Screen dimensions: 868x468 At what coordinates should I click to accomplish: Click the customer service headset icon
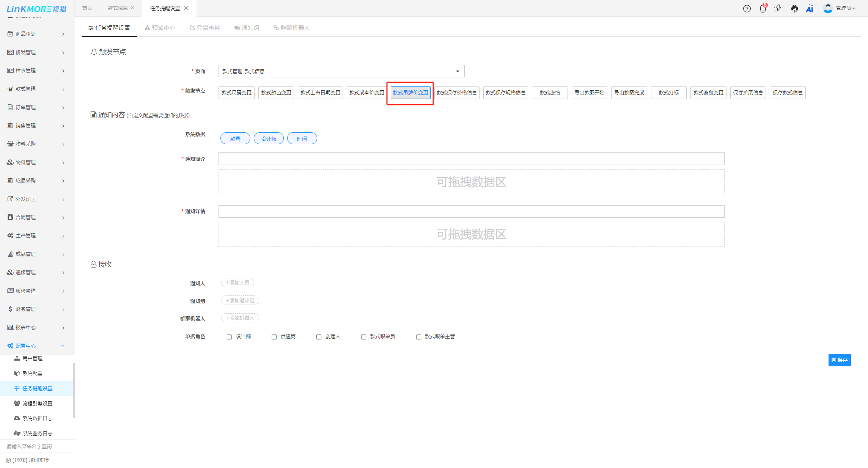(x=794, y=8)
